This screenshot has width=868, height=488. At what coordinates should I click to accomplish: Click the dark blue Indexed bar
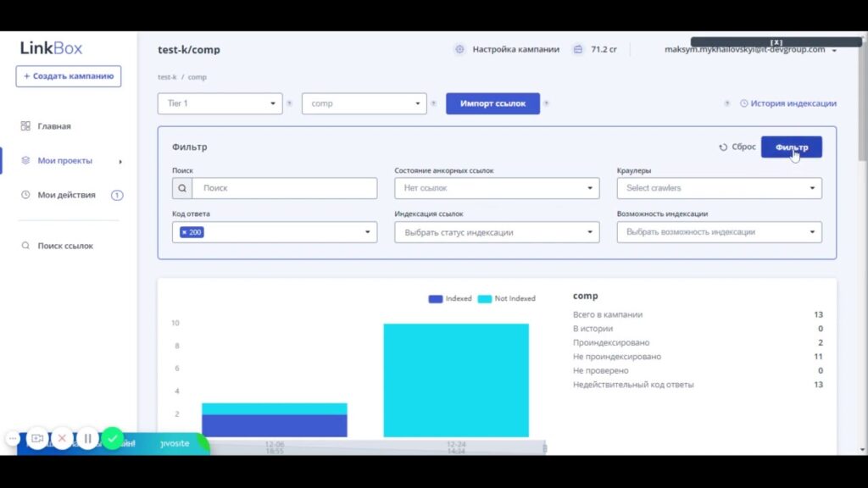pos(275,426)
